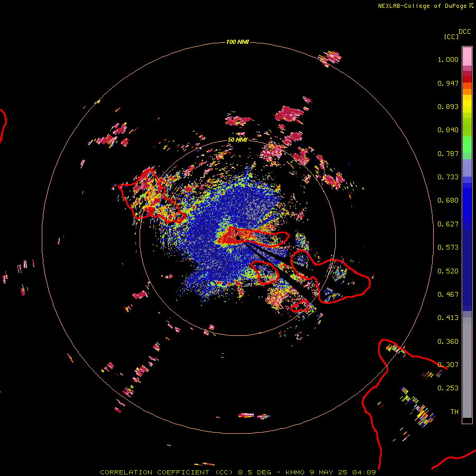Image resolution: width=476 pixels, height=476 pixels.
Task: Click the 1.000 value on the color scale
Action: 448,59
